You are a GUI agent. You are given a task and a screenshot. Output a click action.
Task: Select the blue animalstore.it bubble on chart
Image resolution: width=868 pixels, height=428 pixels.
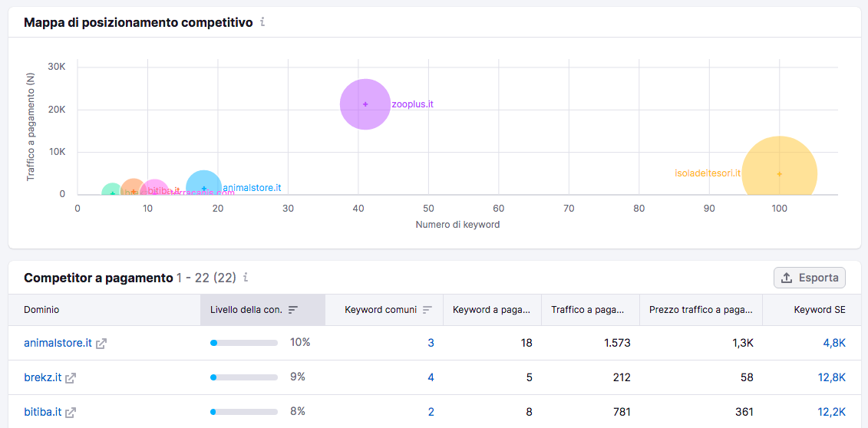tap(203, 188)
